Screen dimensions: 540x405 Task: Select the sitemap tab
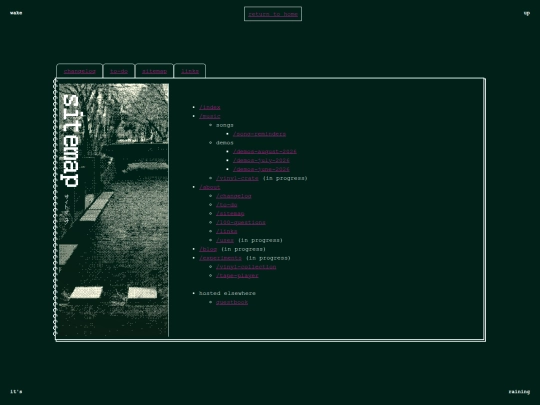154,71
